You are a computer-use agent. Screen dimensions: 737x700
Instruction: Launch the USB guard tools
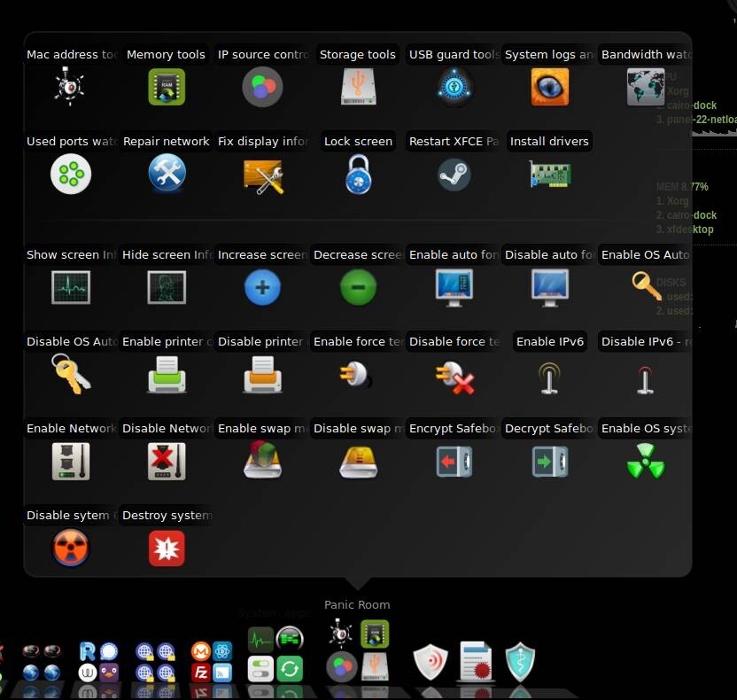tap(454, 86)
